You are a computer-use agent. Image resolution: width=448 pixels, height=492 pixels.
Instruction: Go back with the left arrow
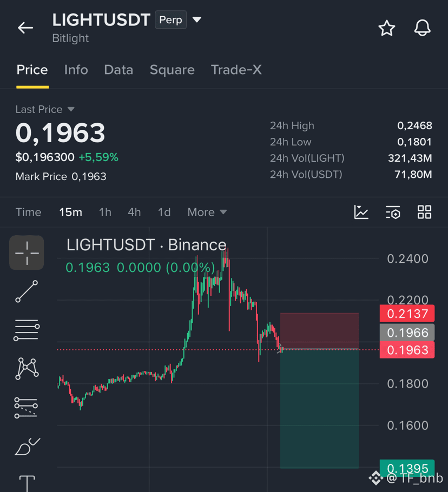(25, 28)
